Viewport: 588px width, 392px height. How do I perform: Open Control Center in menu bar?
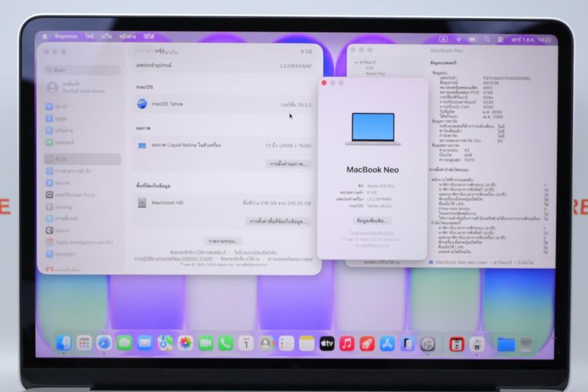pos(500,39)
